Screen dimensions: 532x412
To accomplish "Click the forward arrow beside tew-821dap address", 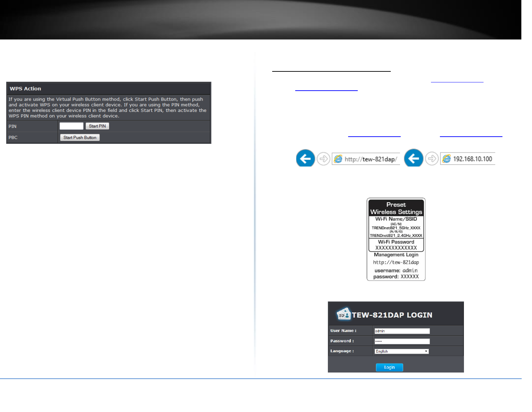I will tap(323, 159).
